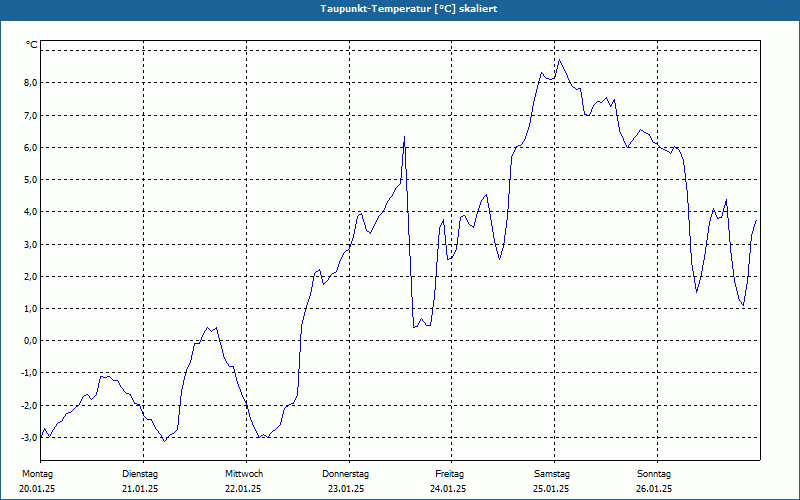Click the date 20.01.25
The image size is (800, 500).
(x=37, y=489)
